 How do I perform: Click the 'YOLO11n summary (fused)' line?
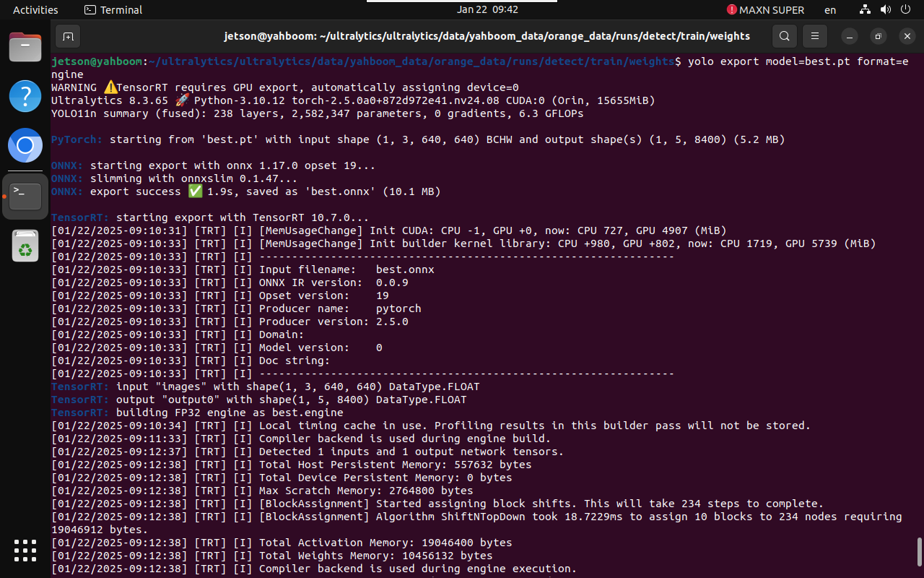point(318,113)
